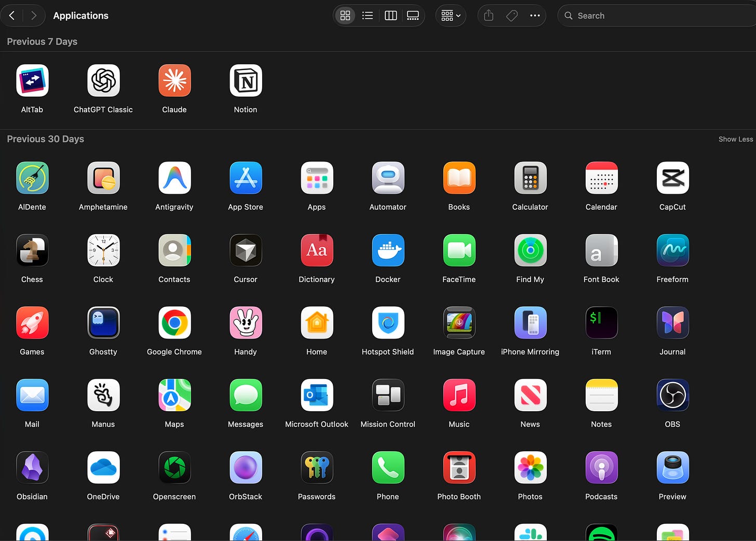The height and width of the screenshot is (541, 756).
Task: Open the Automator robot icon
Action: pos(388,178)
